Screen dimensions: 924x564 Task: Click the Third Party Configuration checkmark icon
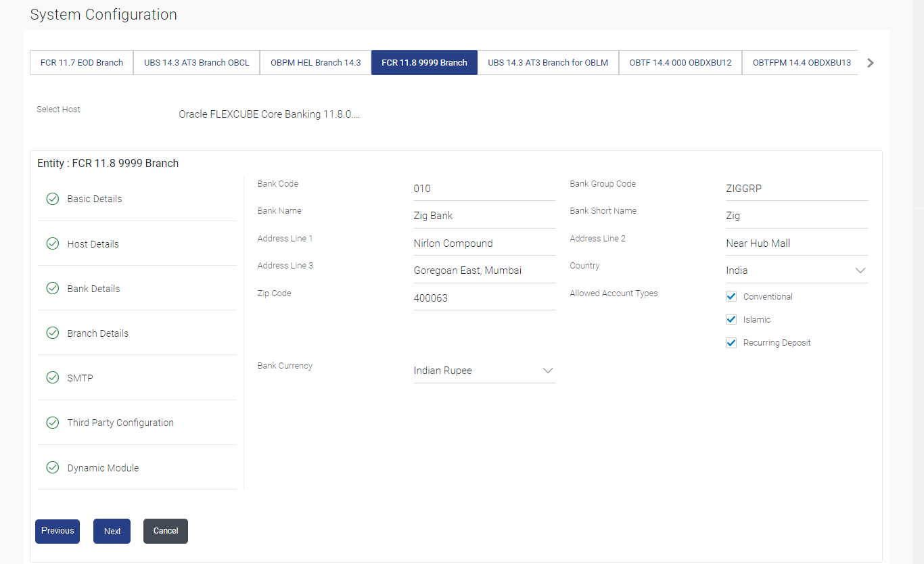point(52,423)
